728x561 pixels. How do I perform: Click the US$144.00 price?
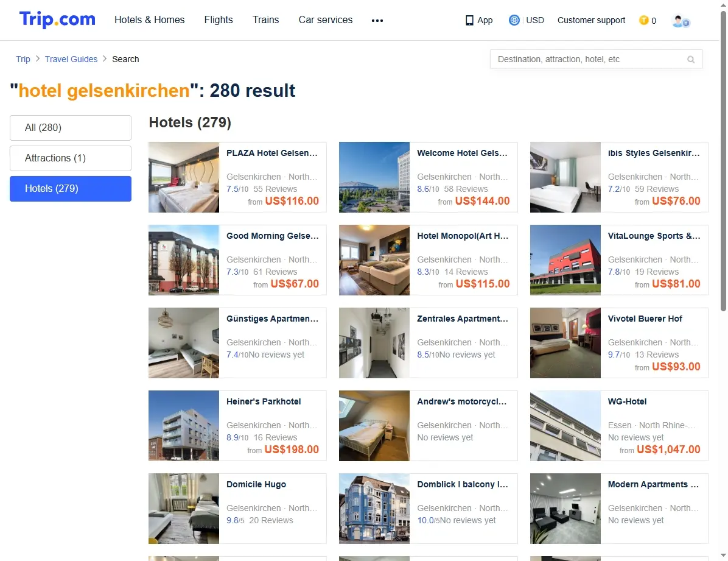483,201
